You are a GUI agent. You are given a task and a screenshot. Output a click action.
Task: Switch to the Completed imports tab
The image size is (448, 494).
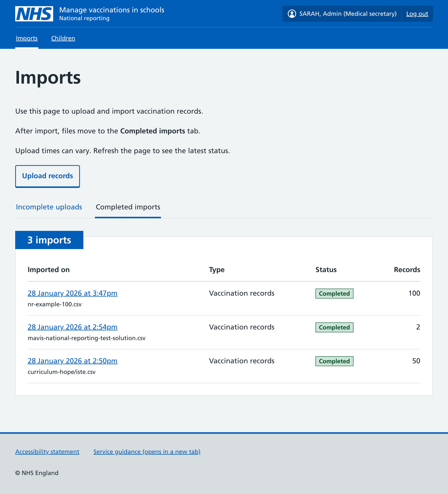[128, 207]
